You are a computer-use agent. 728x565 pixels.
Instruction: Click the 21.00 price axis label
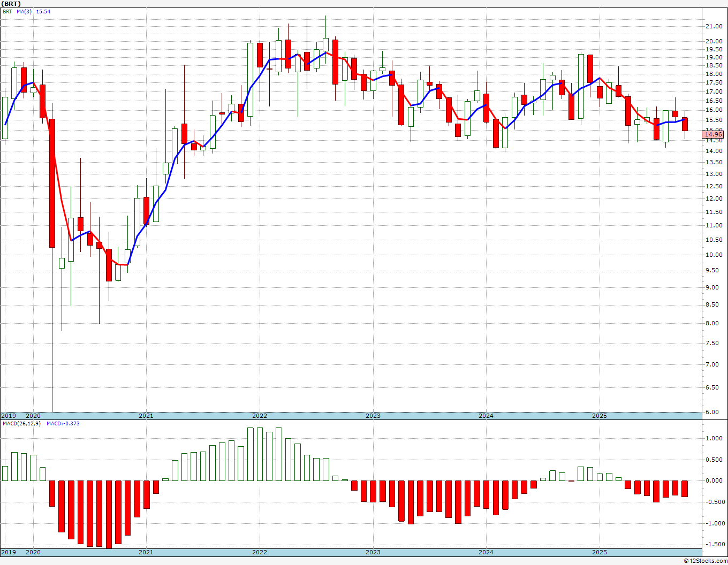[713, 27]
